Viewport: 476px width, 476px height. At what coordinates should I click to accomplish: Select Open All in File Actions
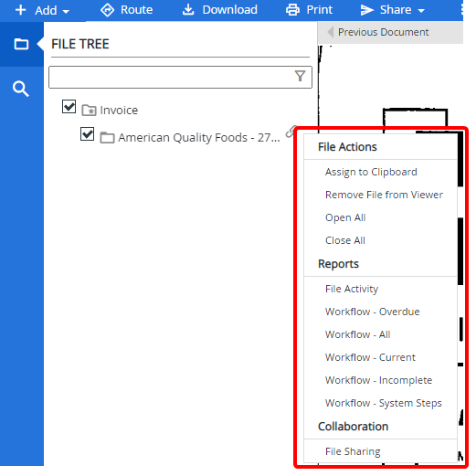345,217
